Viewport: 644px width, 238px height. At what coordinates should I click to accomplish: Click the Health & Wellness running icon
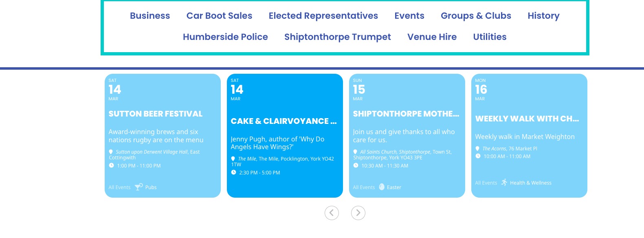click(x=504, y=182)
